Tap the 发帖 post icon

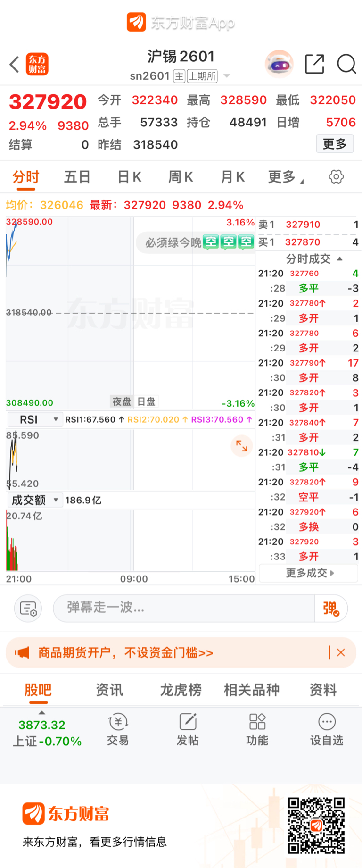pyautogui.click(x=188, y=729)
